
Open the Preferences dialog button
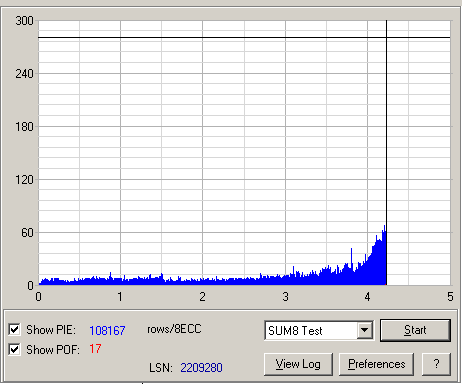(377, 364)
